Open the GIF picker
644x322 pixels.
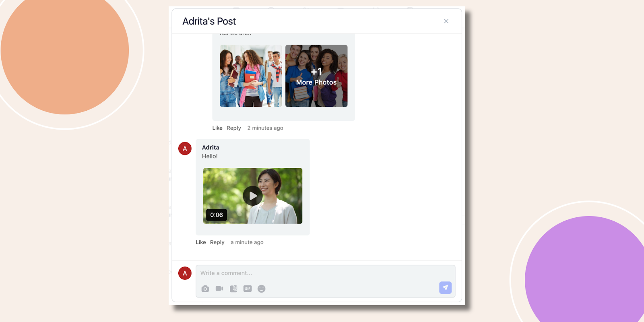pos(248,289)
